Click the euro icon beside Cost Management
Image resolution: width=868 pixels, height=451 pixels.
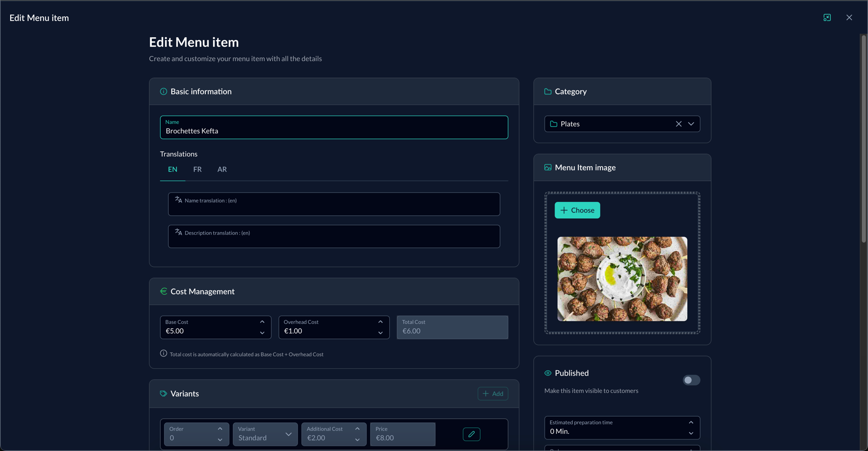(x=163, y=291)
